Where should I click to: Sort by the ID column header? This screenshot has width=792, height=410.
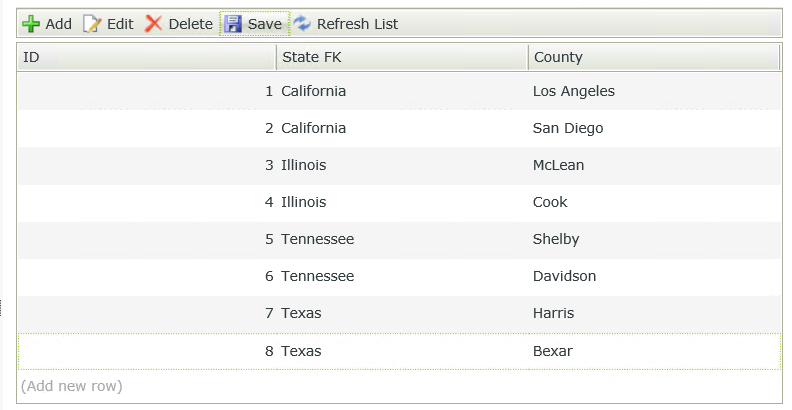146,58
